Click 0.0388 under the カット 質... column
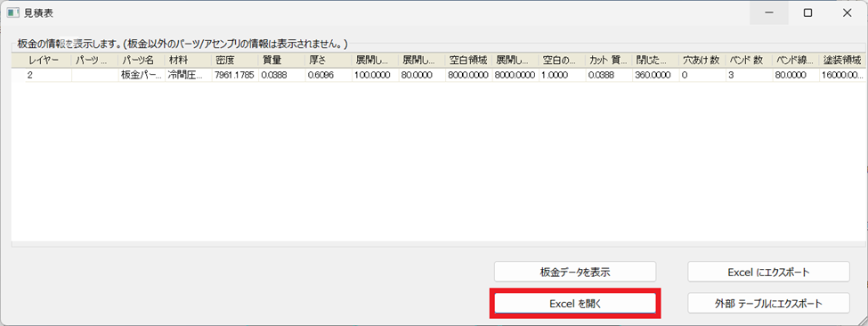This screenshot has width=868, height=326. click(x=609, y=76)
